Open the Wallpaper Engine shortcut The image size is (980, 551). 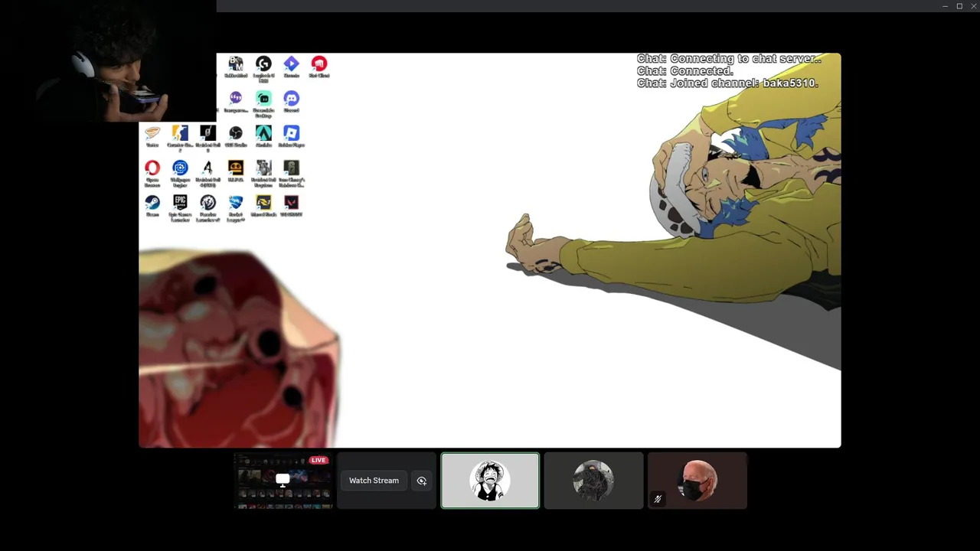[x=180, y=173]
